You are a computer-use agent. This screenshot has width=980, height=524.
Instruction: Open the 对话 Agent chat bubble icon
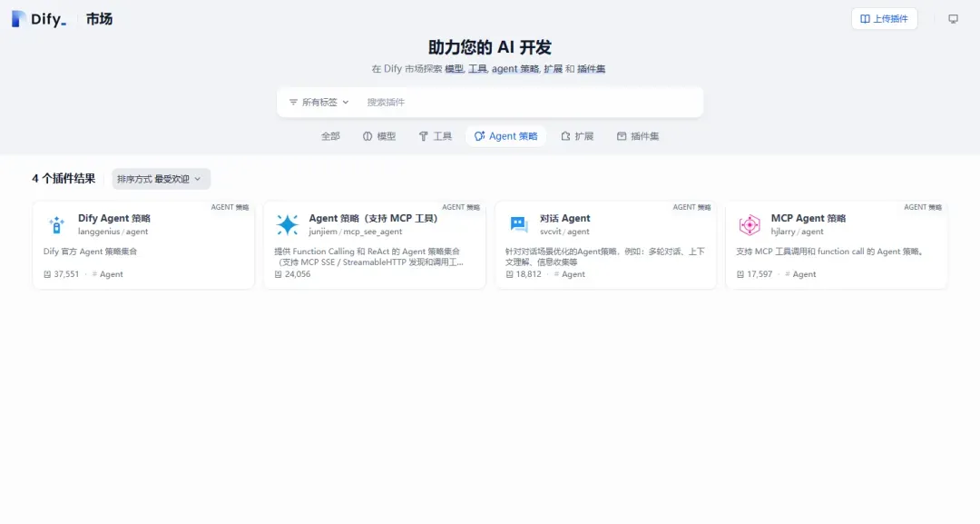[x=519, y=224]
